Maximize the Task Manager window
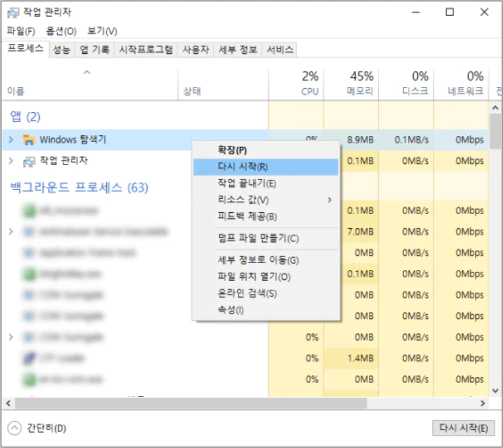The width and height of the screenshot is (503, 448). pyautogui.click(x=450, y=12)
